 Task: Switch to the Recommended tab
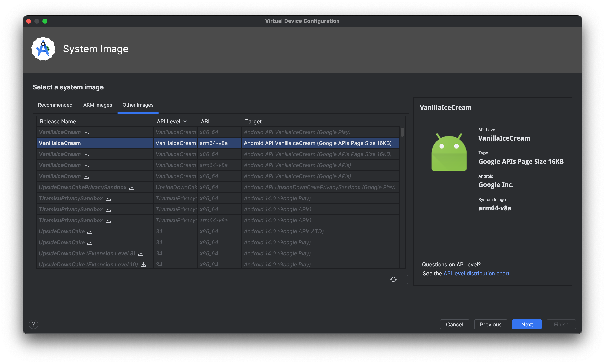pos(55,105)
